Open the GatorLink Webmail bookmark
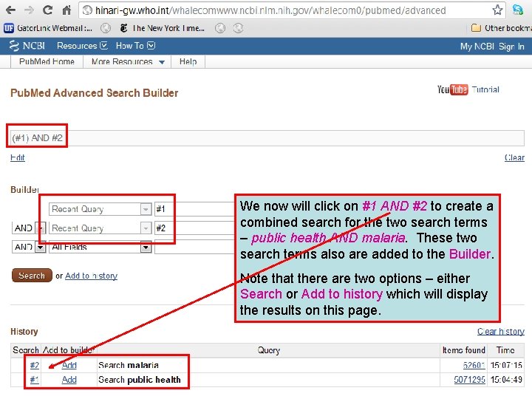 click(x=48, y=28)
